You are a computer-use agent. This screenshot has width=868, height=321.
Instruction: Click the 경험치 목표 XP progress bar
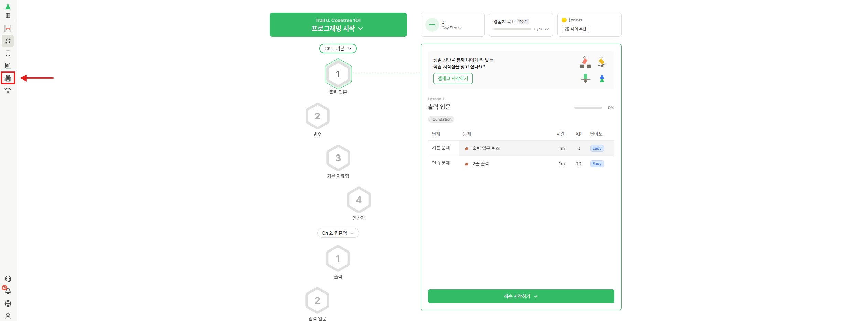(512, 29)
